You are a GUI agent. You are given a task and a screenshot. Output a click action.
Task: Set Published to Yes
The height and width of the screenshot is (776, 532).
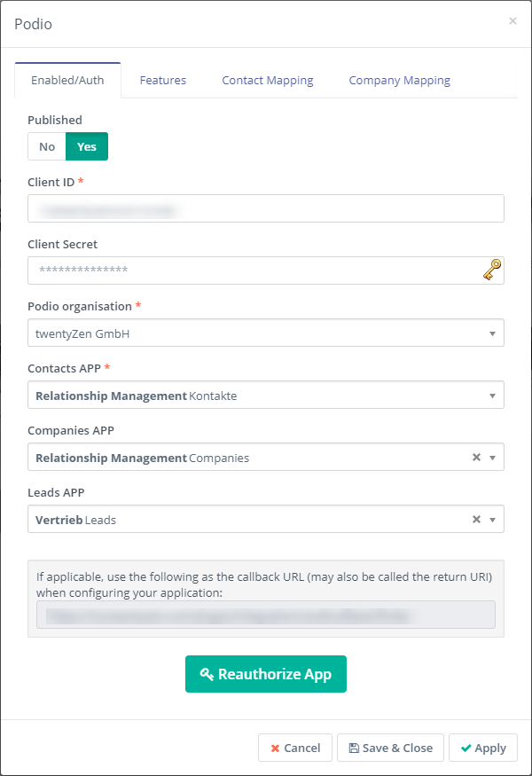tap(87, 146)
